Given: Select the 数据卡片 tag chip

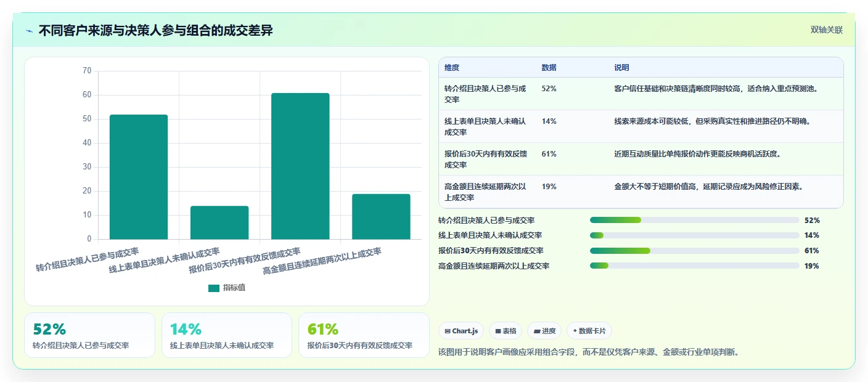Looking at the screenshot, I should click(589, 331).
